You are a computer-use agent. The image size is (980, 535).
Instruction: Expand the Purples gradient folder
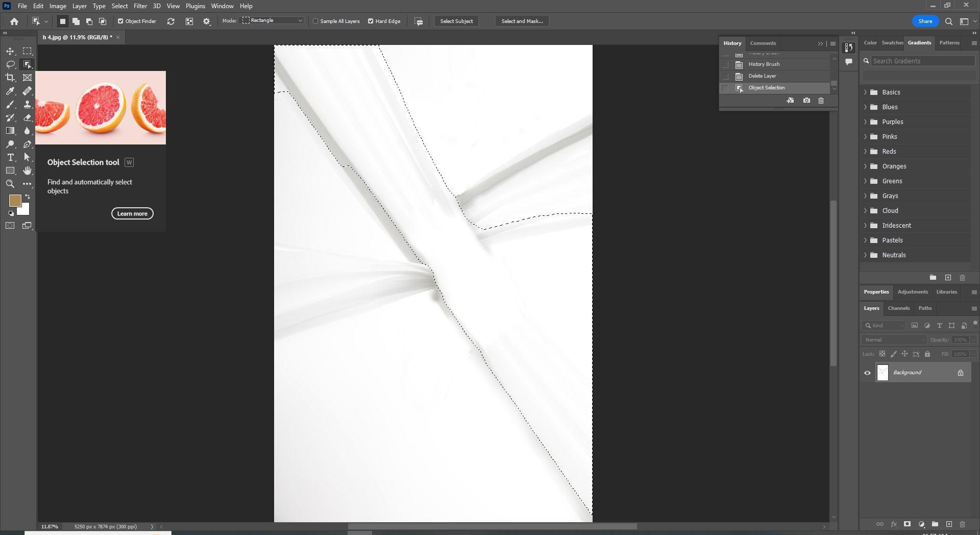coord(866,122)
